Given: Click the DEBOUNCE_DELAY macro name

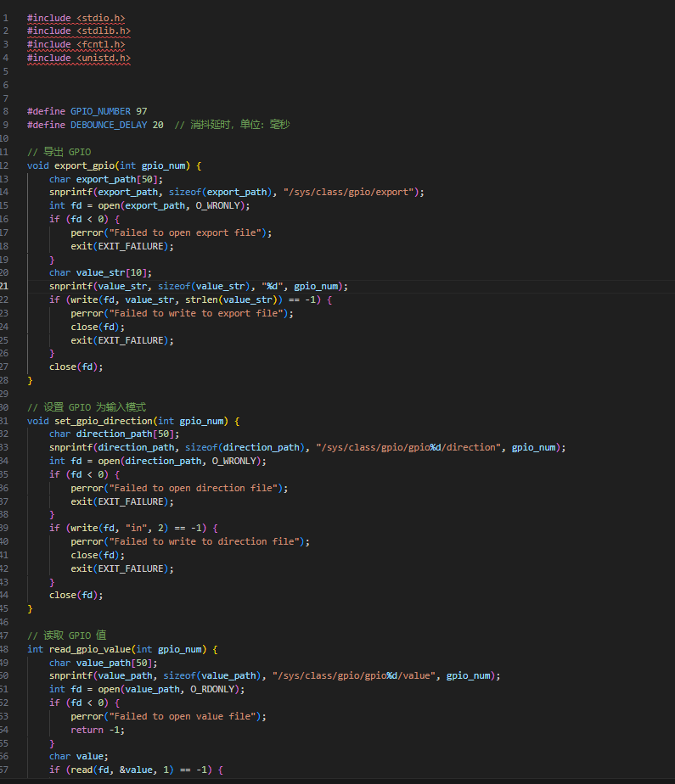Looking at the screenshot, I should tap(109, 125).
